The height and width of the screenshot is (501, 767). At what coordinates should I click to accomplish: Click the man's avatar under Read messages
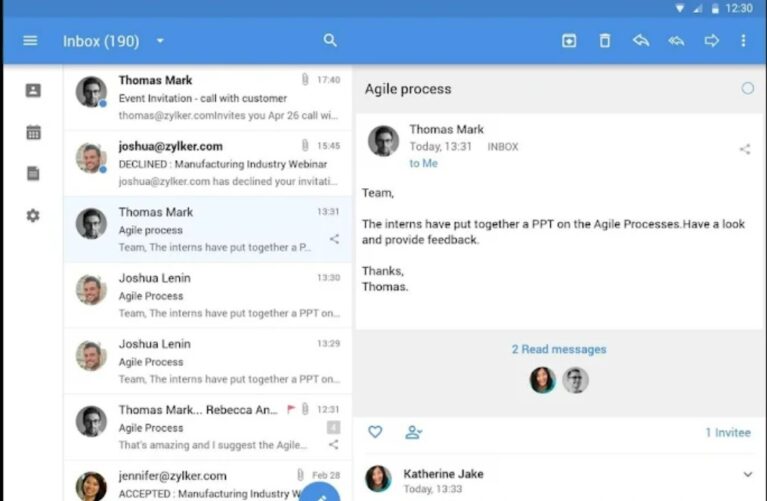click(575, 380)
